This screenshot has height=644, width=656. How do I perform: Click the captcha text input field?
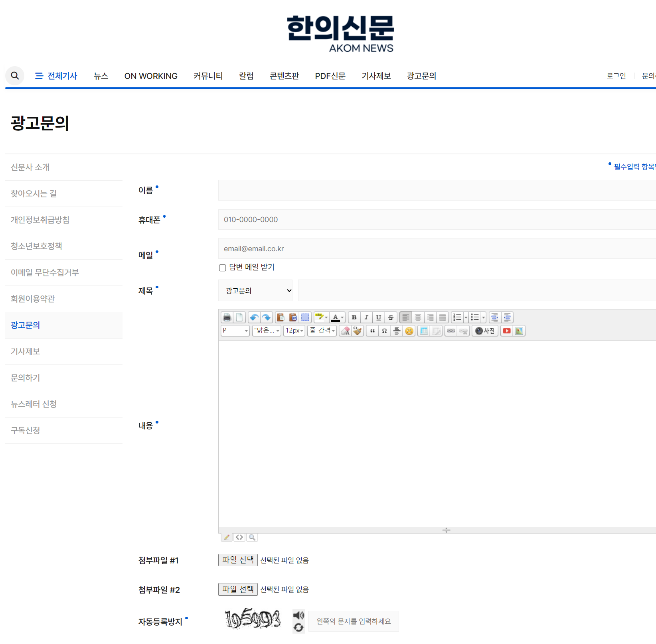(354, 621)
